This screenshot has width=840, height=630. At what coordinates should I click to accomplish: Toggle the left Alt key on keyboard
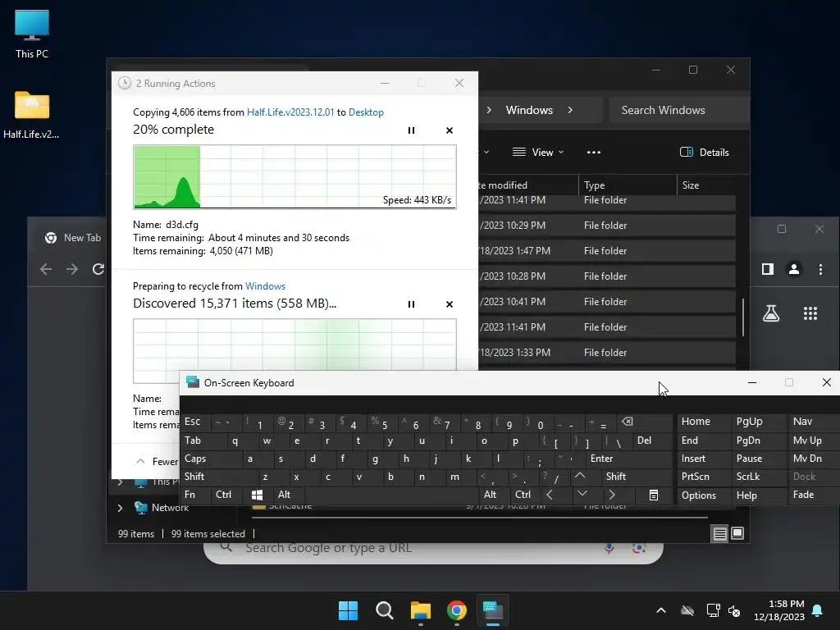click(287, 495)
